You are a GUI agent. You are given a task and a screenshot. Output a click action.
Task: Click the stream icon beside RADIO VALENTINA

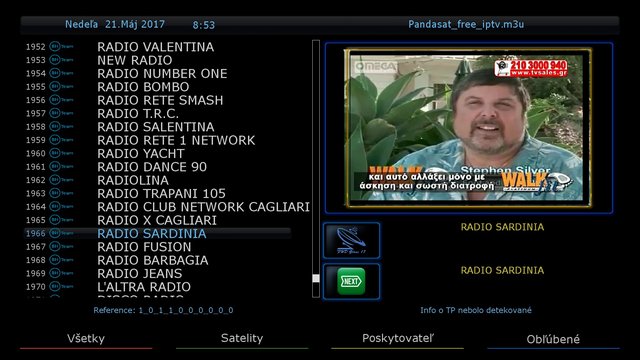click(61, 47)
